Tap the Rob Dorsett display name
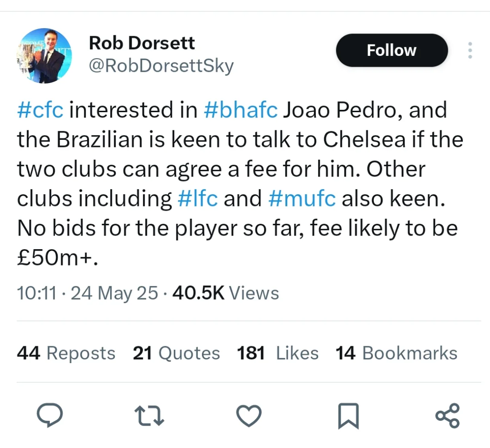490x448 pixels. [x=142, y=43]
